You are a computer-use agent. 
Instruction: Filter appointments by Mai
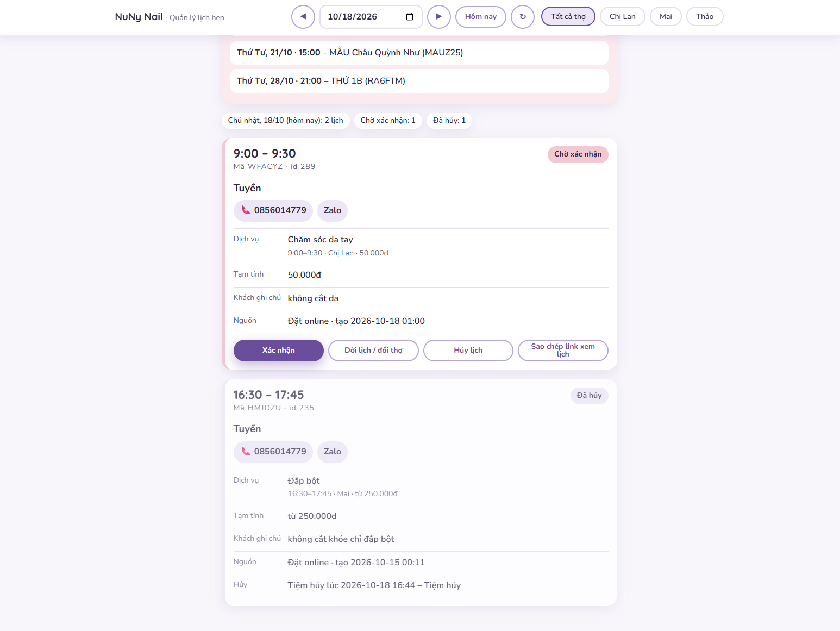click(x=666, y=16)
